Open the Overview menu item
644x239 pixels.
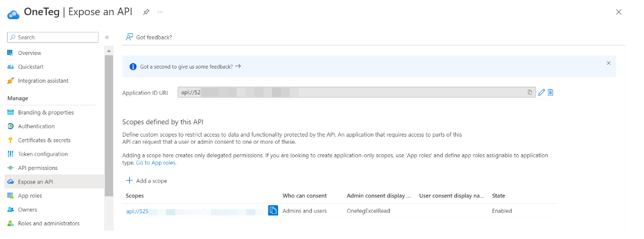click(29, 53)
